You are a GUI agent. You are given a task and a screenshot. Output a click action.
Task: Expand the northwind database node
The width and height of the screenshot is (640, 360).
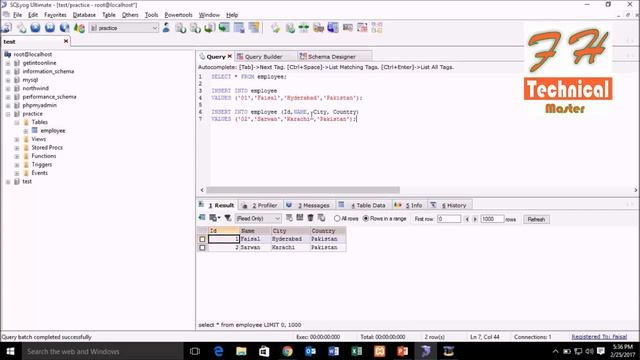(8, 89)
